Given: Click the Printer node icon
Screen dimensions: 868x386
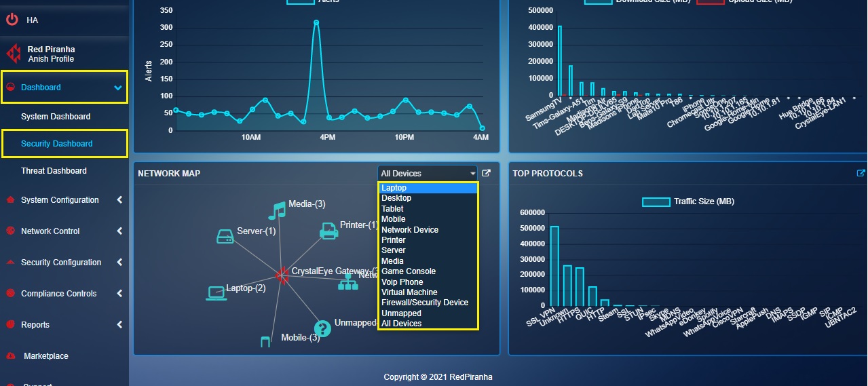Looking at the screenshot, I should pyautogui.click(x=329, y=231).
